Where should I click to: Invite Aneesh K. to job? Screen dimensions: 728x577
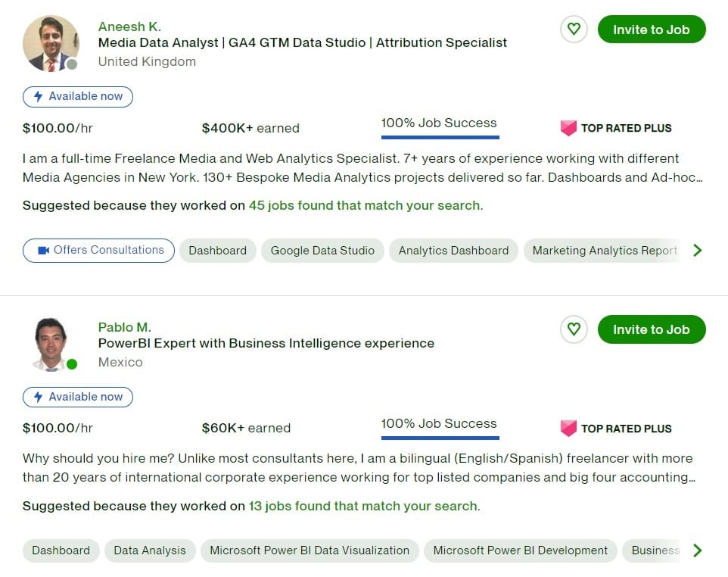coord(651,30)
